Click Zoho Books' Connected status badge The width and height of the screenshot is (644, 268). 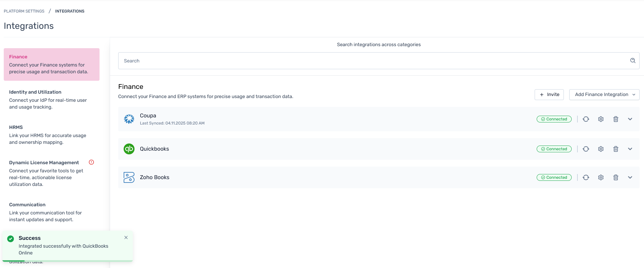click(x=554, y=177)
